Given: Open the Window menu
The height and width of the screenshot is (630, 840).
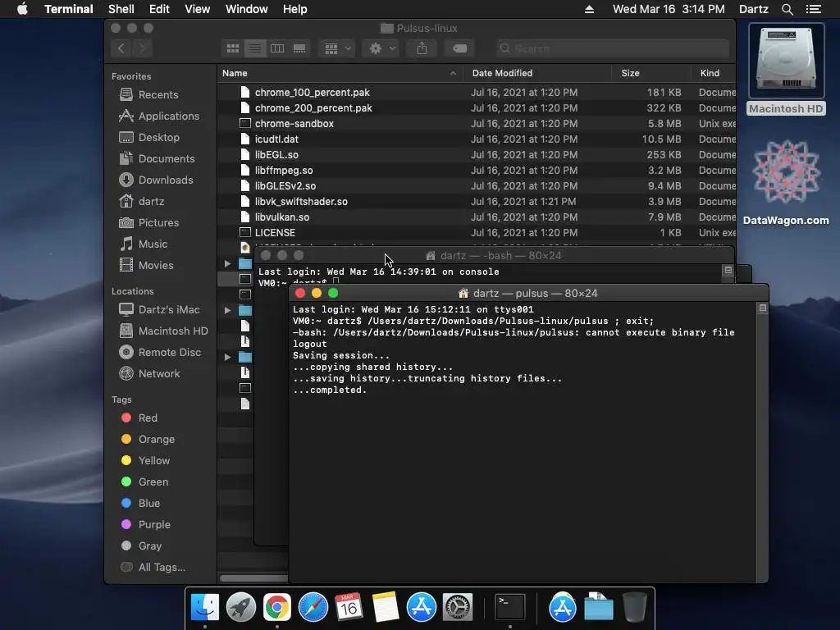Looking at the screenshot, I should pos(246,9).
